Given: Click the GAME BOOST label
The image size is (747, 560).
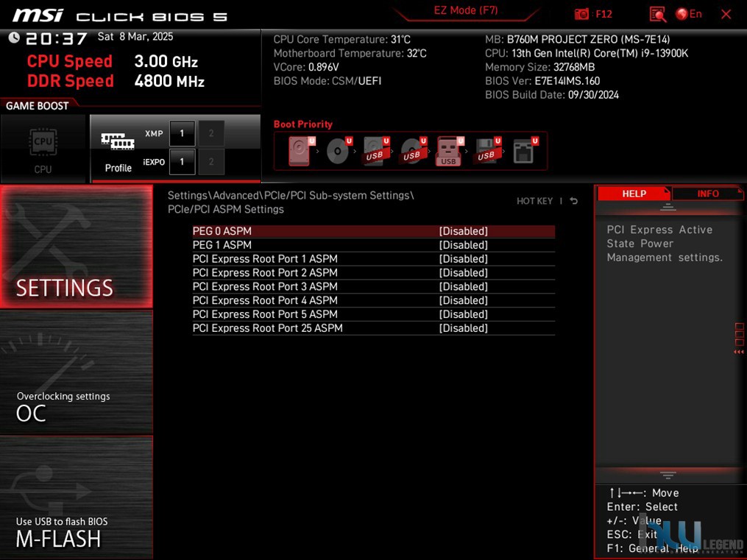Looking at the screenshot, I should 37,106.
